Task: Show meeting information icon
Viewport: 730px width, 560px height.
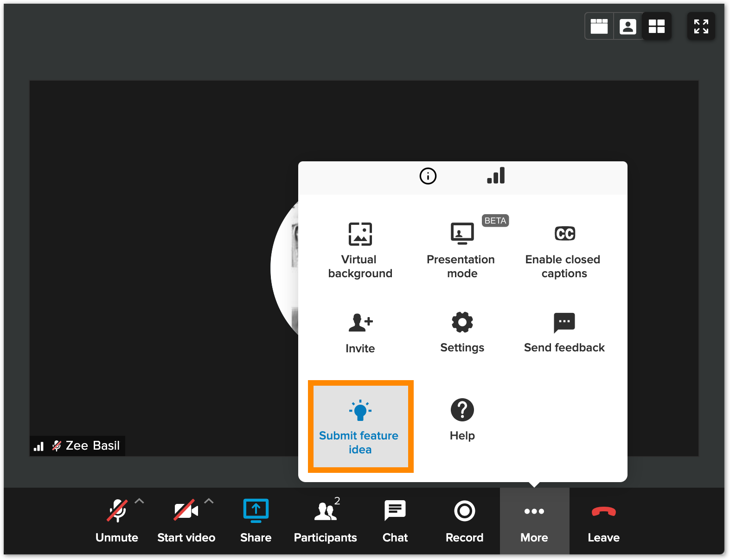Action: [x=428, y=176]
